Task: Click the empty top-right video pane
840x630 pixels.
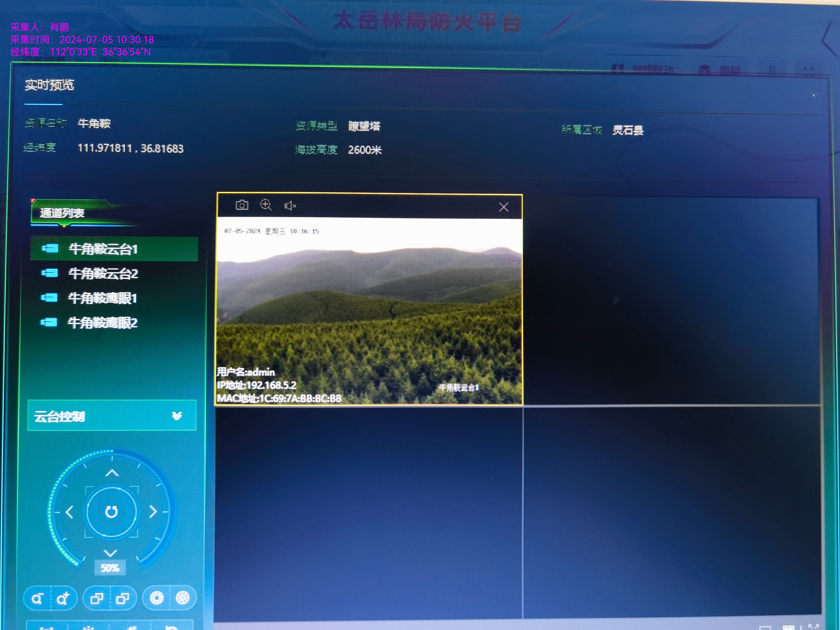Action: [x=671, y=301]
